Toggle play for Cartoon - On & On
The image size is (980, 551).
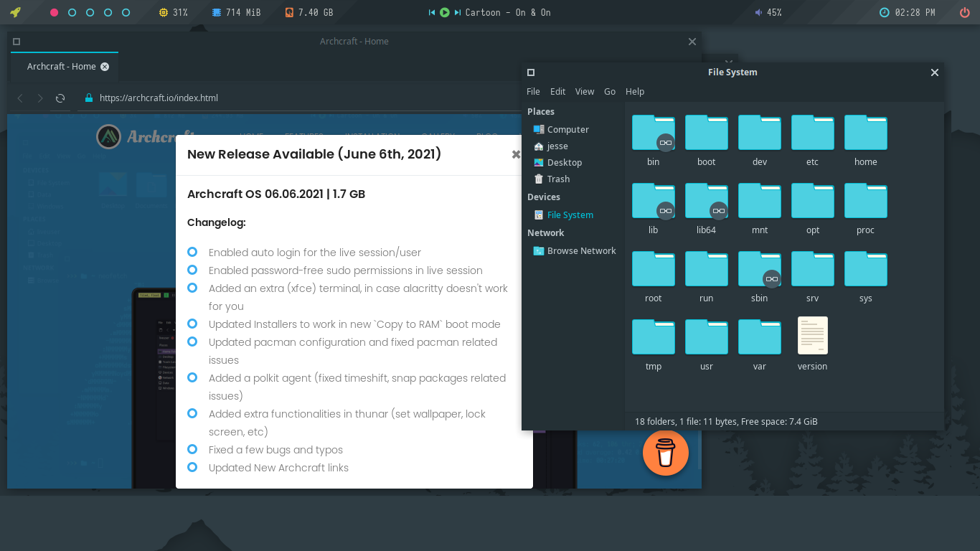(445, 12)
